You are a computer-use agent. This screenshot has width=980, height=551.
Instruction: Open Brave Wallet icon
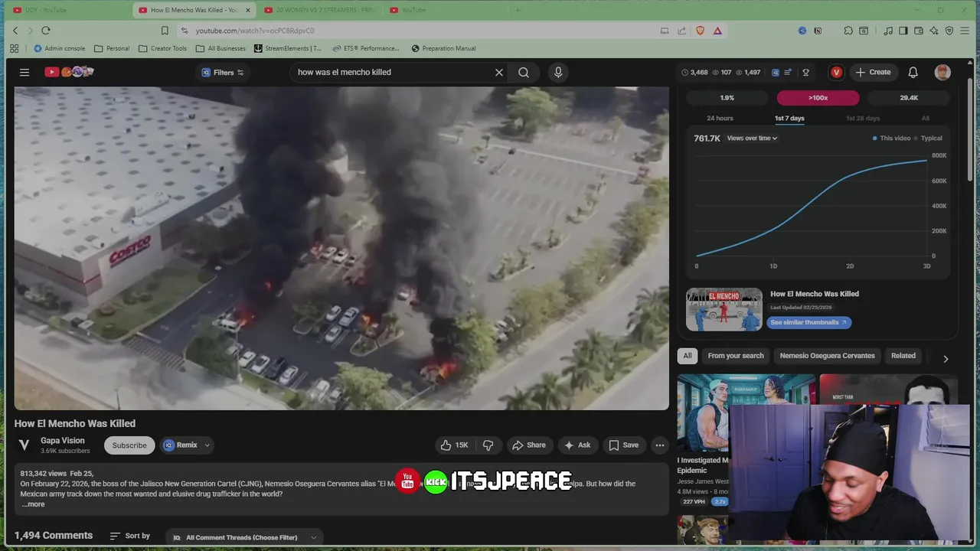(919, 31)
